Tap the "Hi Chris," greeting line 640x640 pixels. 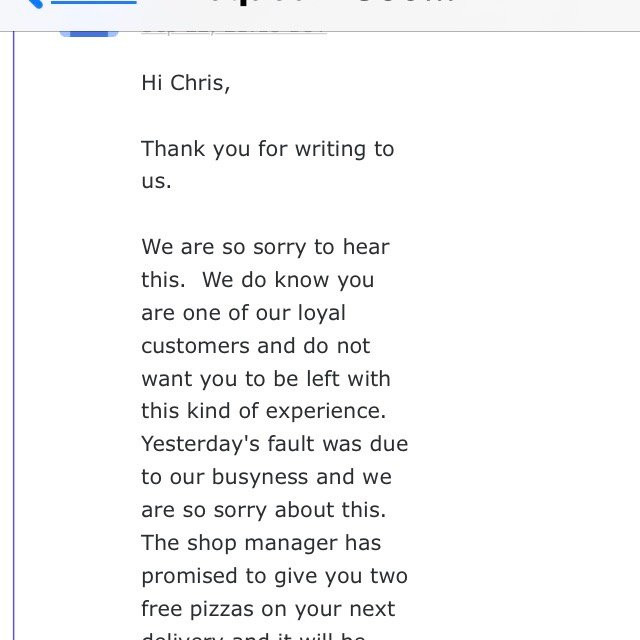(186, 83)
